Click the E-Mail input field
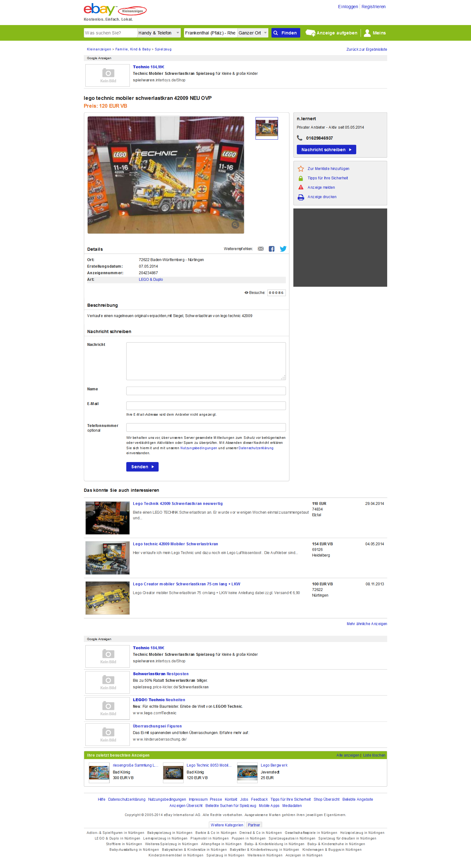The width and height of the screenshot is (471, 868). (206, 406)
